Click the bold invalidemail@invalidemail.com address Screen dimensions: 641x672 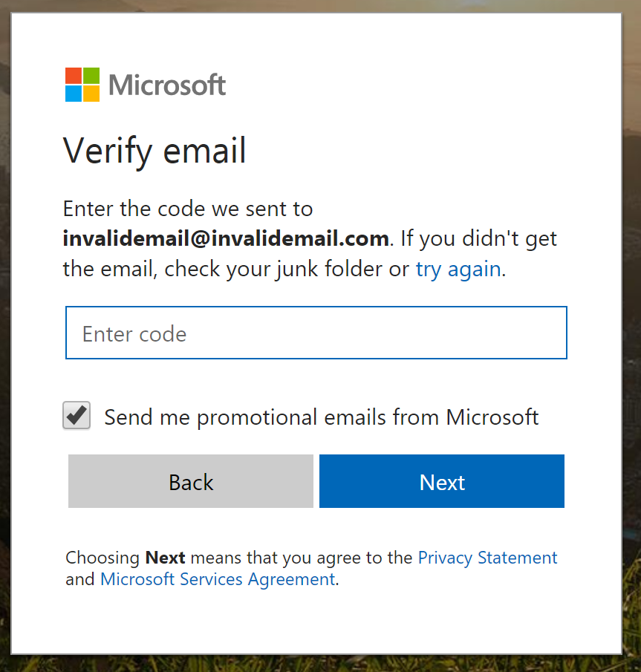(226, 238)
